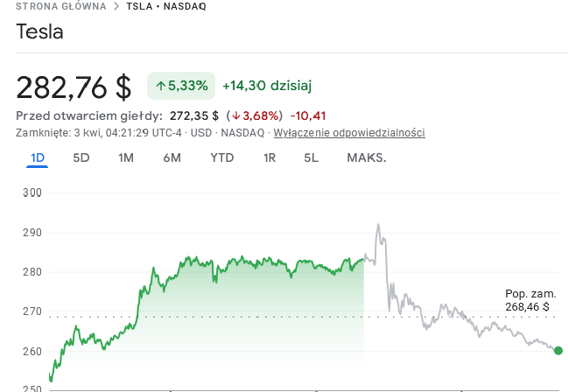Switch chart to the 5D range
568x392 pixels.
point(81,158)
